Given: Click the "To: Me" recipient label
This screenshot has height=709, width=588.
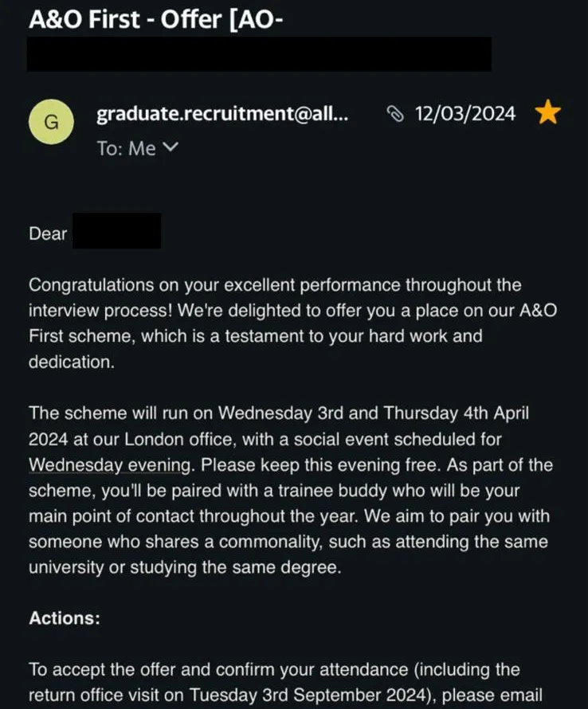Looking at the screenshot, I should click(x=126, y=148).
